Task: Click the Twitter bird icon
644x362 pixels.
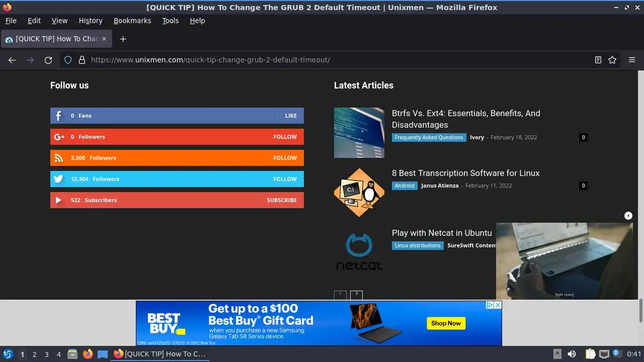Action: pos(58,179)
